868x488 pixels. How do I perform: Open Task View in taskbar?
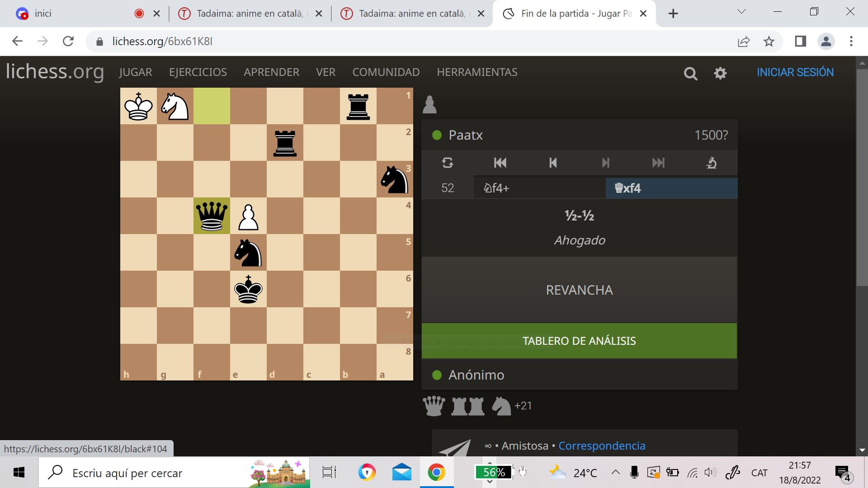[329, 473]
